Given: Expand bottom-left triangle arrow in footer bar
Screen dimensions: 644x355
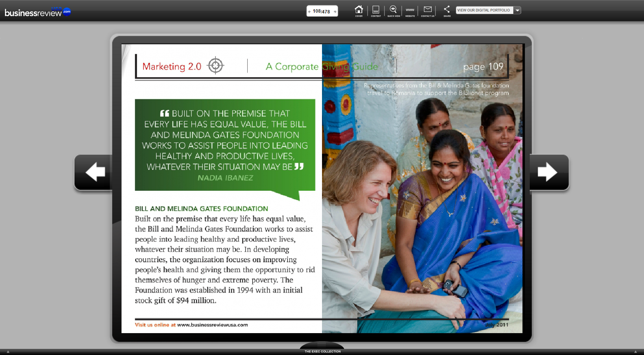Looking at the screenshot, I should point(8,352).
